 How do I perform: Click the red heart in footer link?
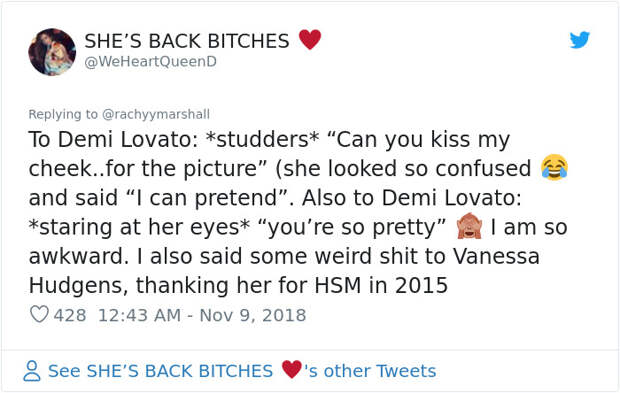pyautogui.click(x=292, y=369)
